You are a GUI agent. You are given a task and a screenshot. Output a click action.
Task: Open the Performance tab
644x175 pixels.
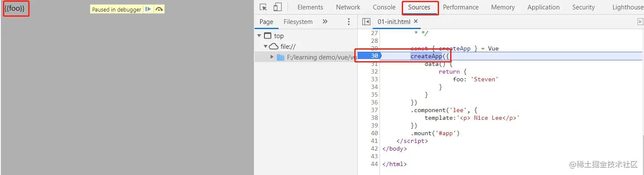coord(461,7)
